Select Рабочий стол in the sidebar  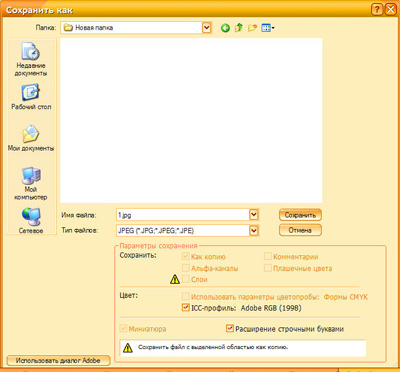31,97
